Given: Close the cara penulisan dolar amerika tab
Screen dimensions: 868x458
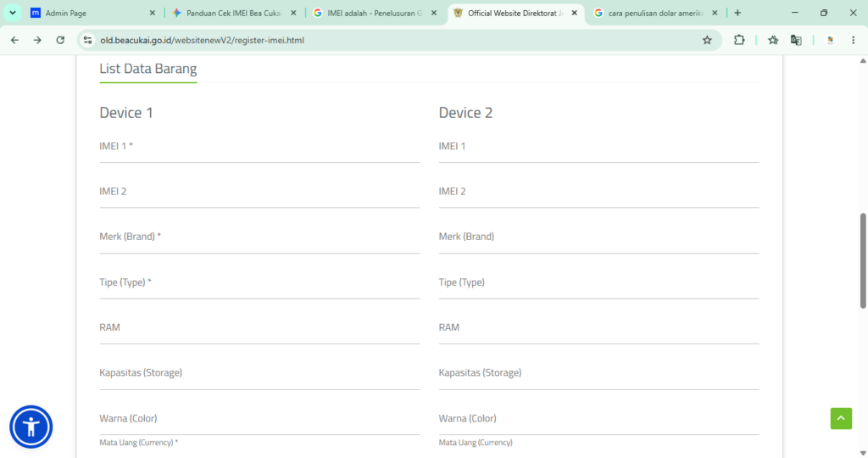Looking at the screenshot, I should click(715, 13).
